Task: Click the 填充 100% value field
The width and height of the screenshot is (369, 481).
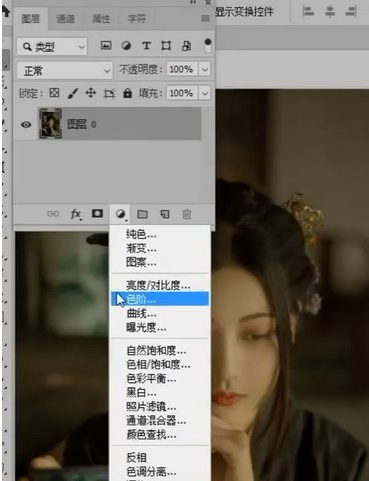Action: pyautogui.click(x=182, y=93)
